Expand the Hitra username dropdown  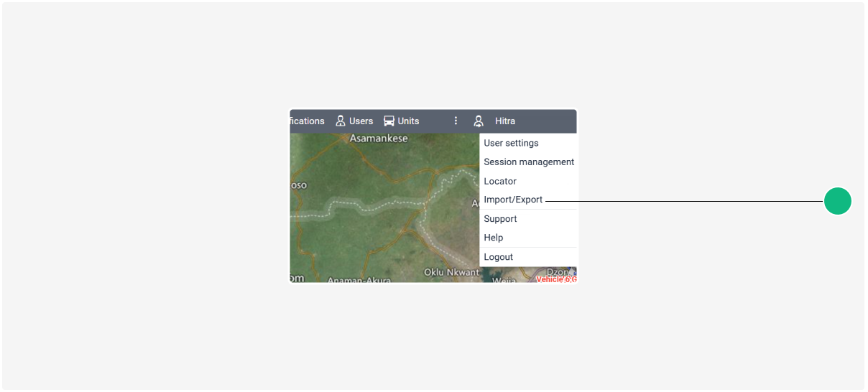(x=505, y=121)
